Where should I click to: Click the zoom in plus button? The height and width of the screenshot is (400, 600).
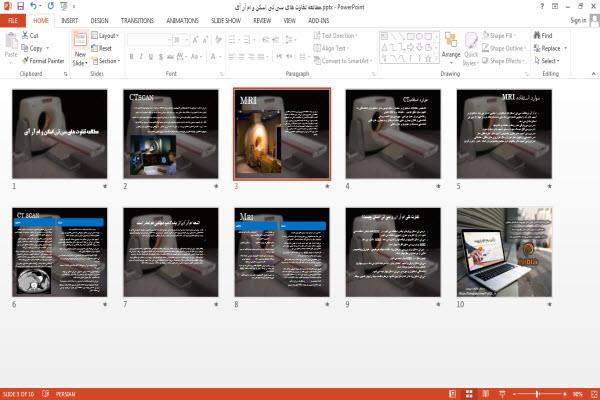point(565,394)
